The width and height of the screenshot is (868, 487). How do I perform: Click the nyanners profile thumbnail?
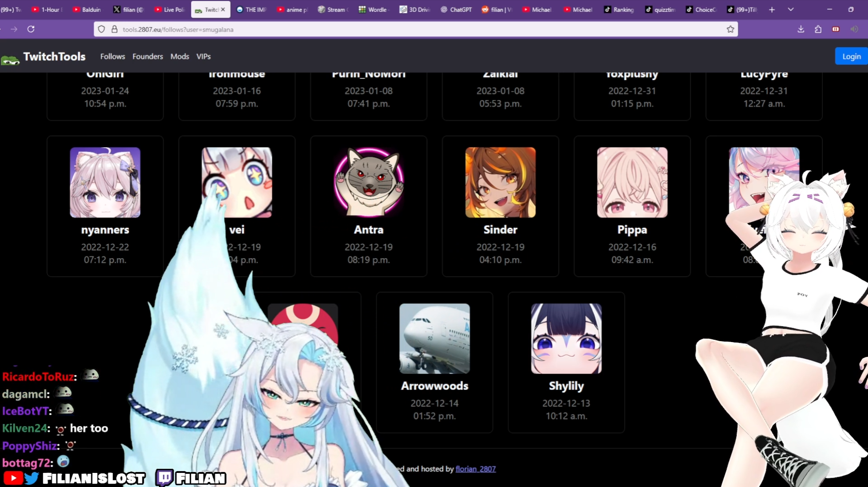pyautogui.click(x=105, y=182)
